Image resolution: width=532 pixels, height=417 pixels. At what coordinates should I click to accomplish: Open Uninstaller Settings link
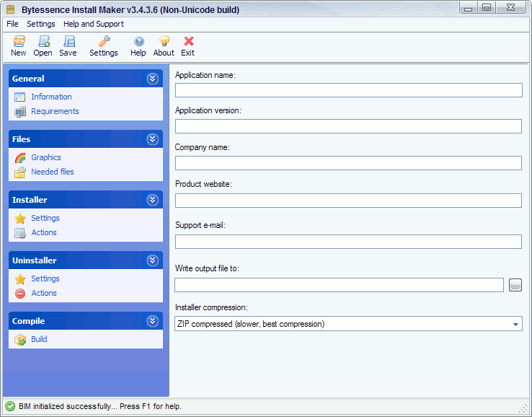click(x=45, y=278)
